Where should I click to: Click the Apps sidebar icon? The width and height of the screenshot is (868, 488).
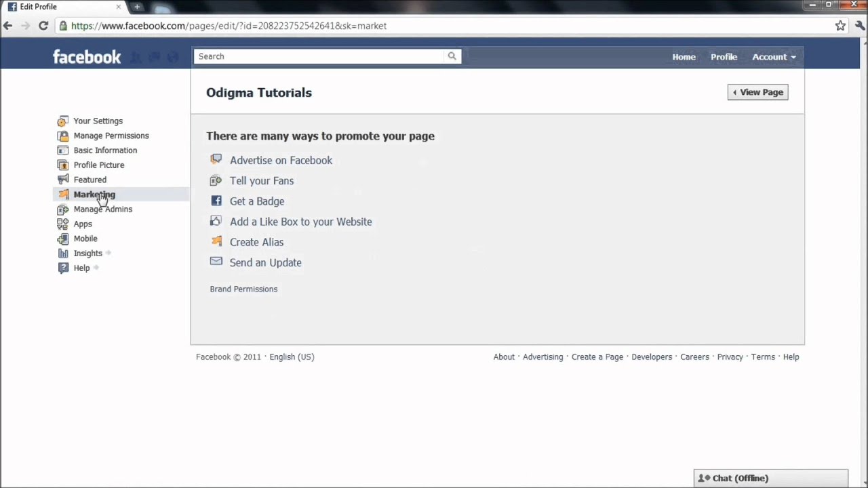[x=62, y=224]
